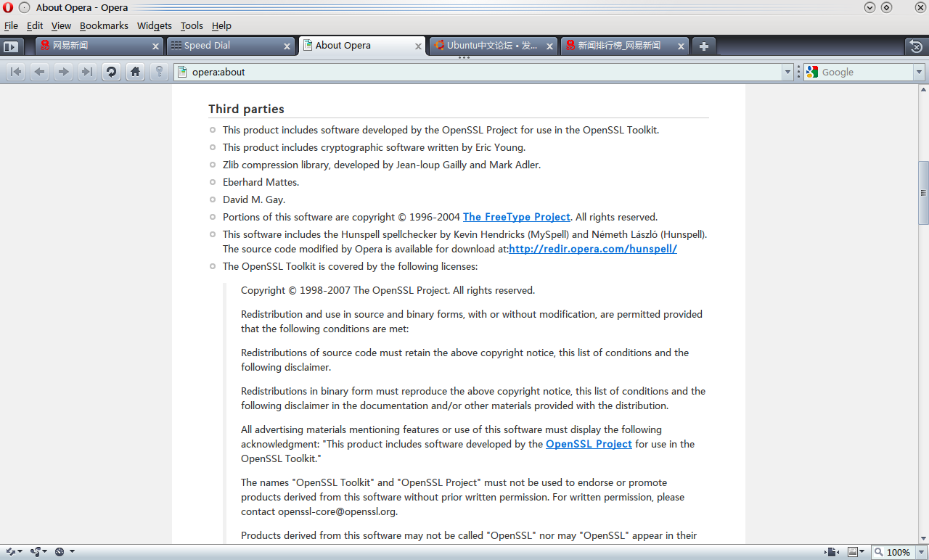This screenshot has width=929, height=560.
Task: Open the Wand password key button
Action: 159,72
